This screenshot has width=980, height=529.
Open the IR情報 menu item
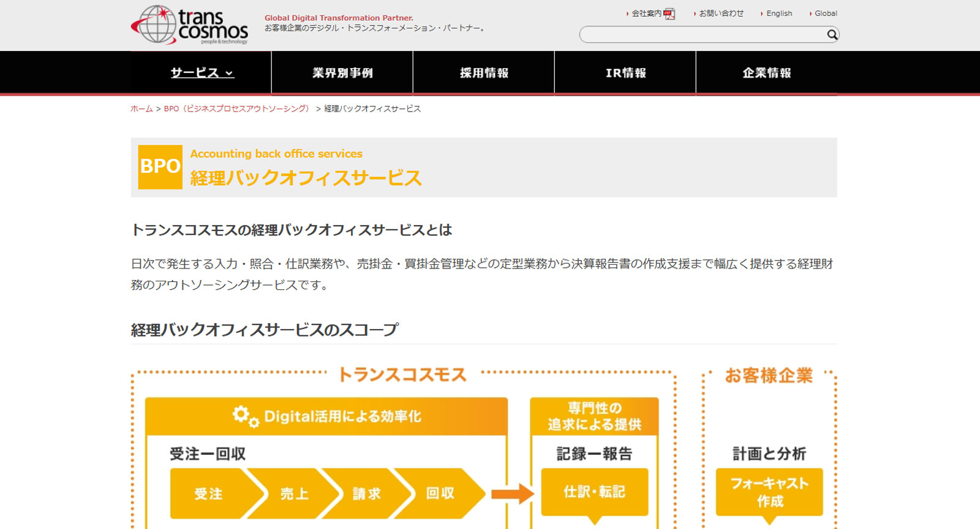[x=625, y=73]
